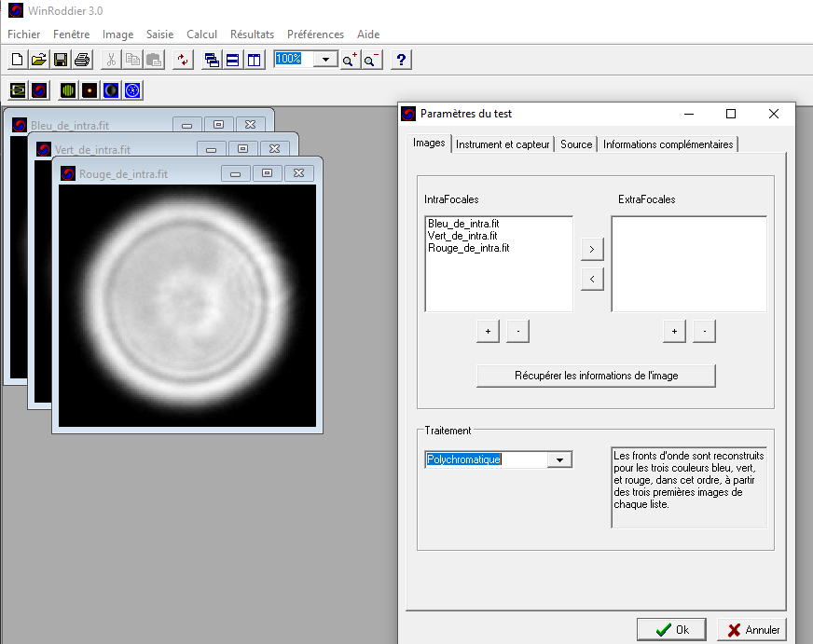
Task: Maximize the Rouge_de_intra.fit window
Action: point(267,173)
